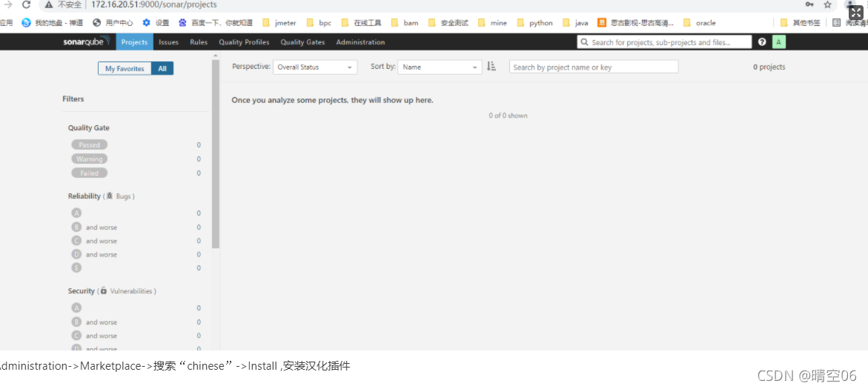Open Quality Profiles

pos(244,42)
